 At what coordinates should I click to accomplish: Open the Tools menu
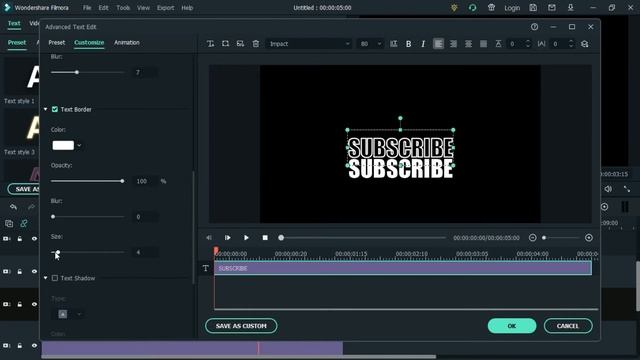123,8
